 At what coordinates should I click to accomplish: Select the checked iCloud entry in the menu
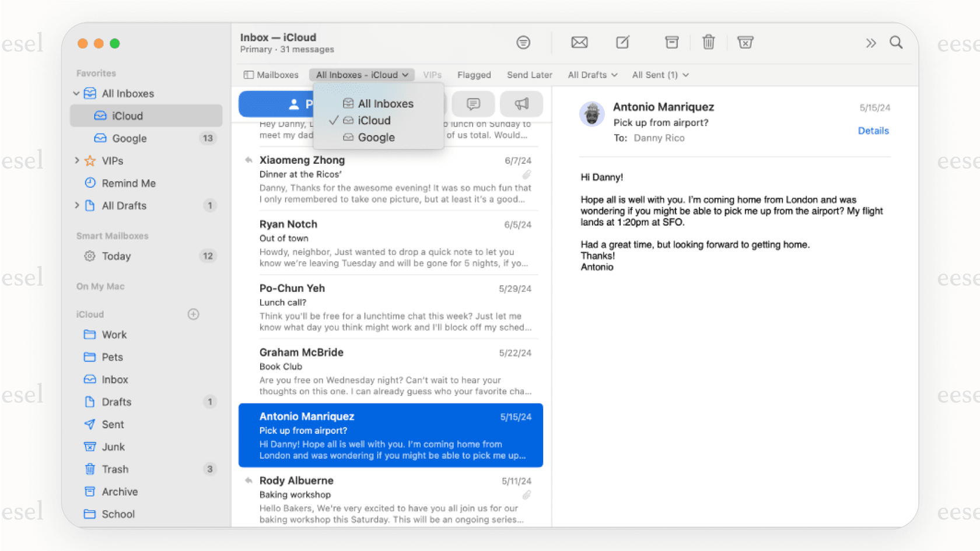[374, 121]
